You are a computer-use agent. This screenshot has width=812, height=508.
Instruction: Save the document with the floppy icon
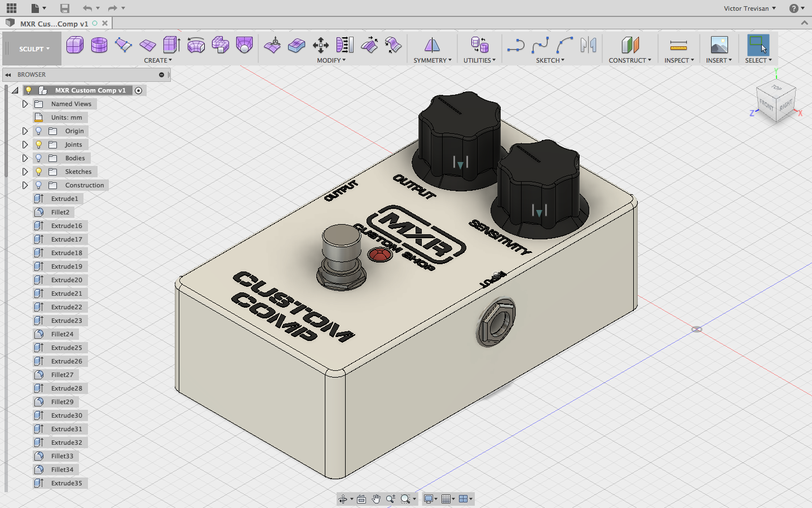click(x=65, y=8)
